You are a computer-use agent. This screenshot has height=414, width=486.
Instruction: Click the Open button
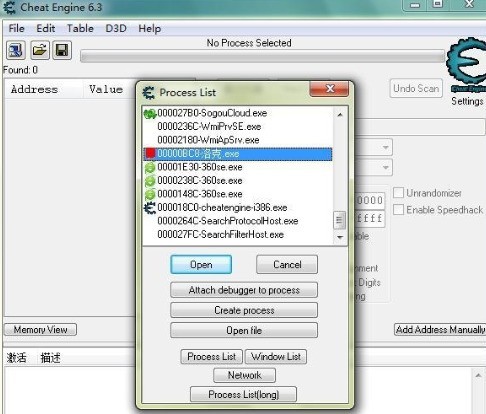point(201,265)
